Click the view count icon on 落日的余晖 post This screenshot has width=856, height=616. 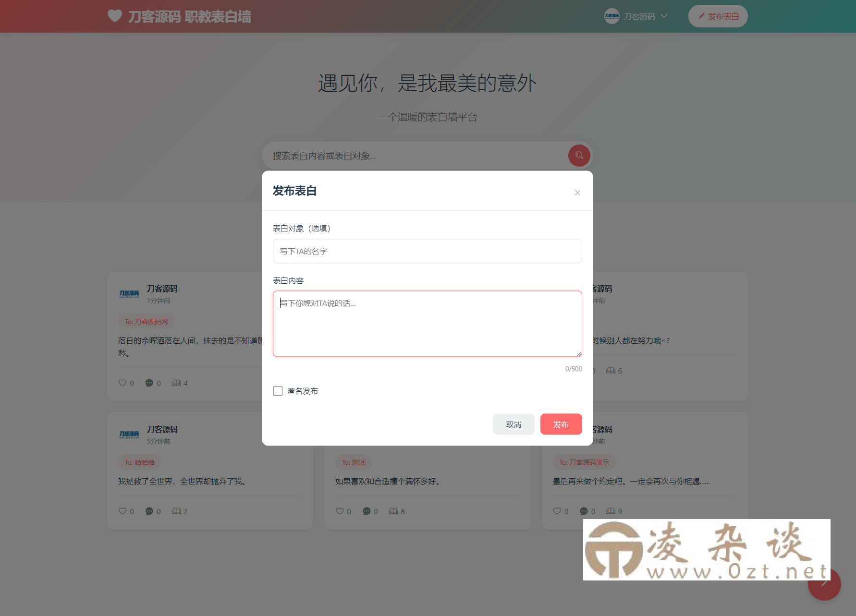pyautogui.click(x=176, y=383)
